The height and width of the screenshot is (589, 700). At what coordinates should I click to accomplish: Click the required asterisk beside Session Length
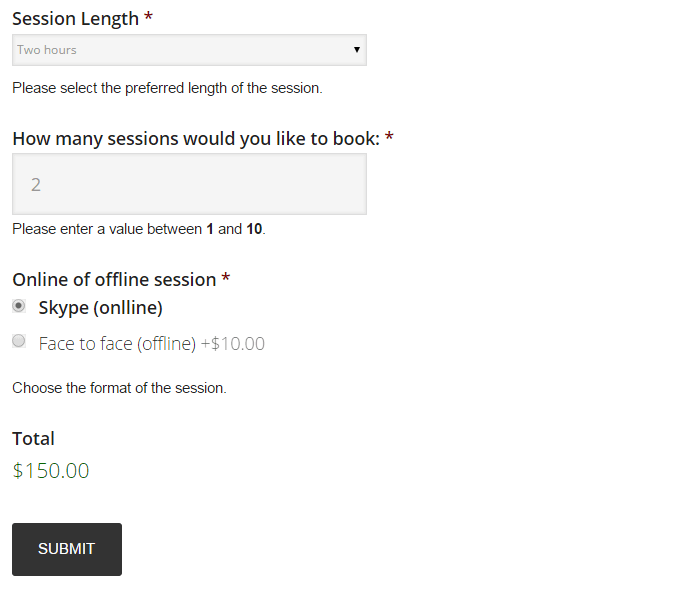(149, 17)
